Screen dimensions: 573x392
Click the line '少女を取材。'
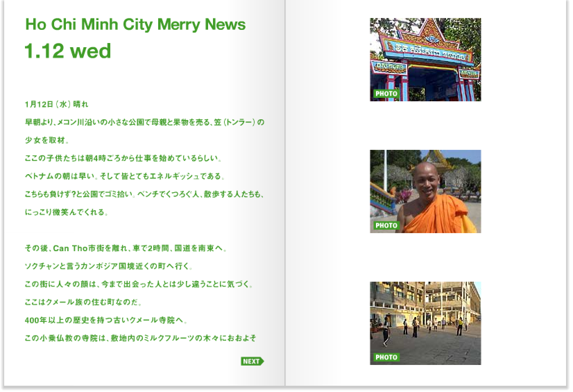click(x=47, y=140)
